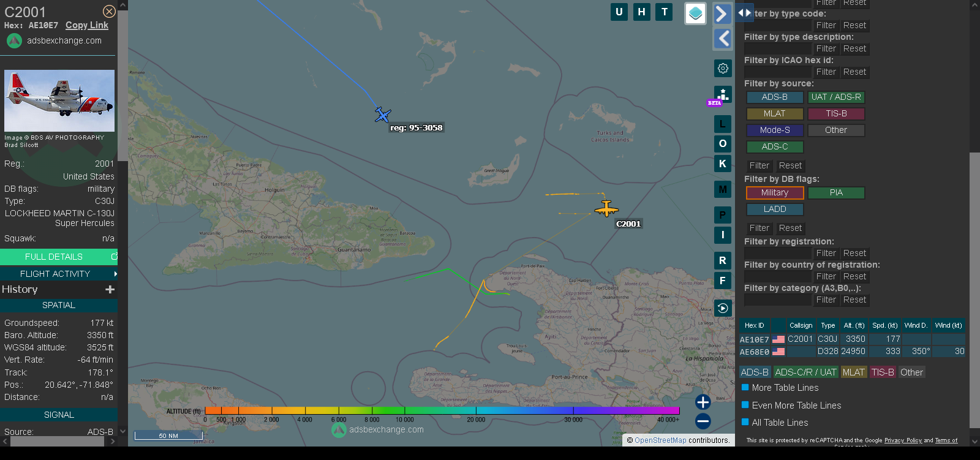980x460 pixels.
Task: Select the blue aircraft reg 95-3058
Action: tap(383, 115)
